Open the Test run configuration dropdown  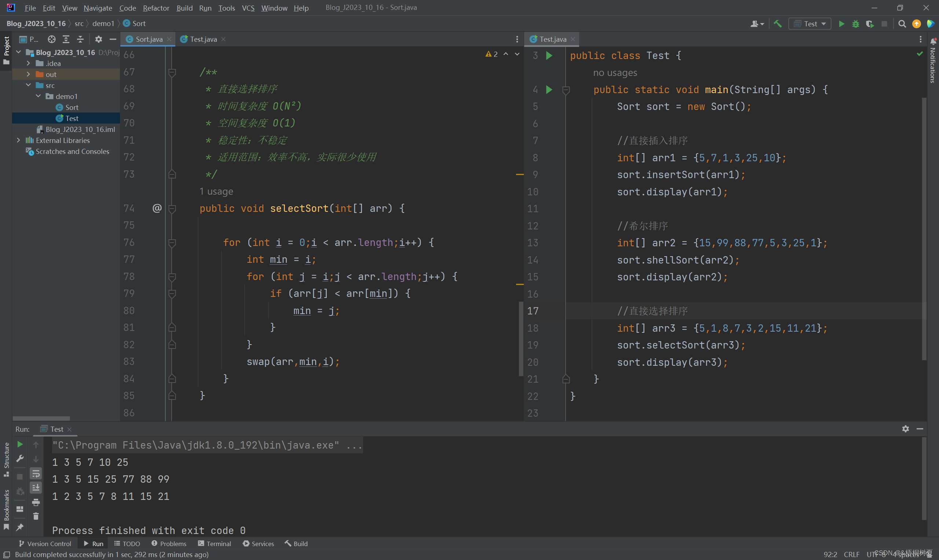(x=810, y=24)
